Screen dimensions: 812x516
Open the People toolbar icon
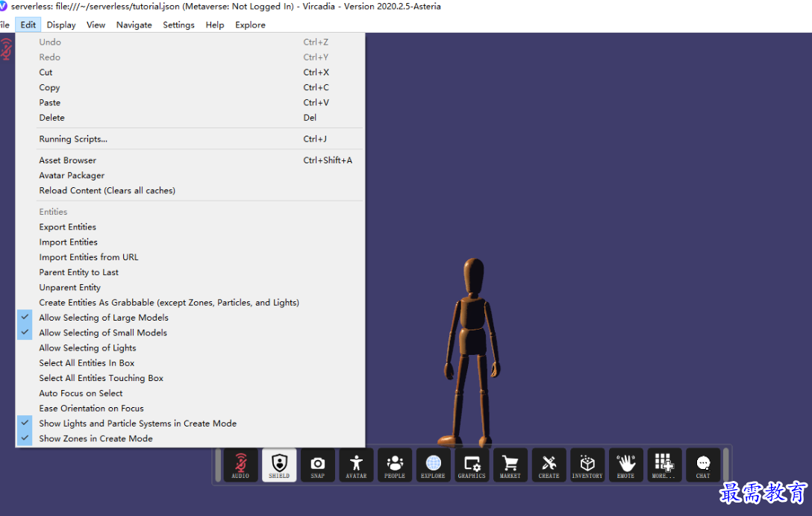pos(395,465)
